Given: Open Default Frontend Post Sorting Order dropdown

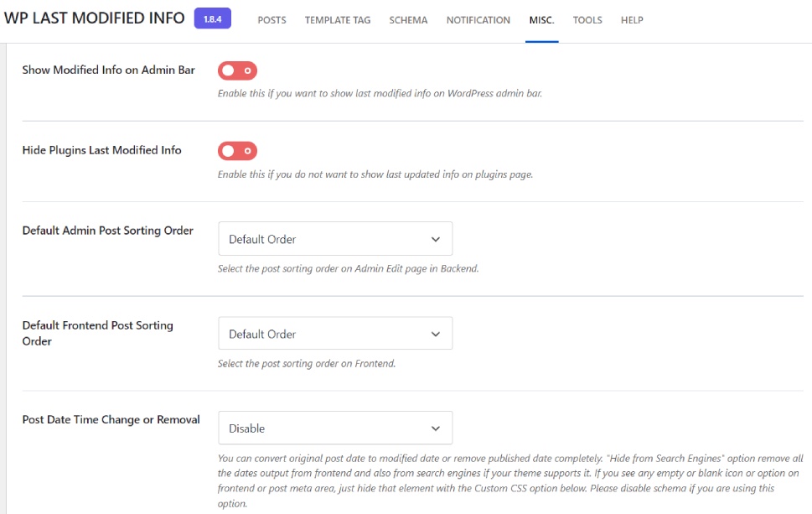Looking at the screenshot, I should [335, 334].
